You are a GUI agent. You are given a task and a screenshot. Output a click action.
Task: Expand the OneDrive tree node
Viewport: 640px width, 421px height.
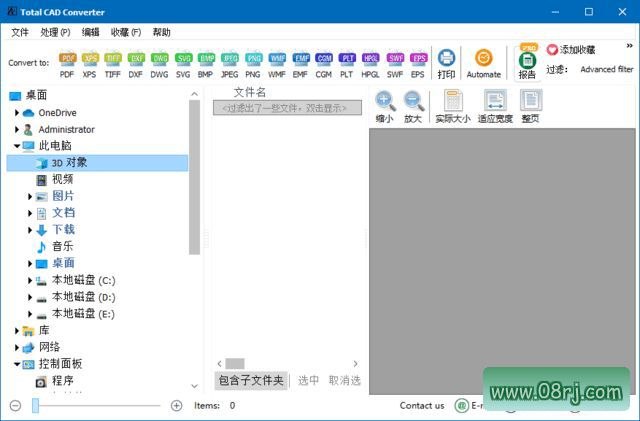[17, 112]
